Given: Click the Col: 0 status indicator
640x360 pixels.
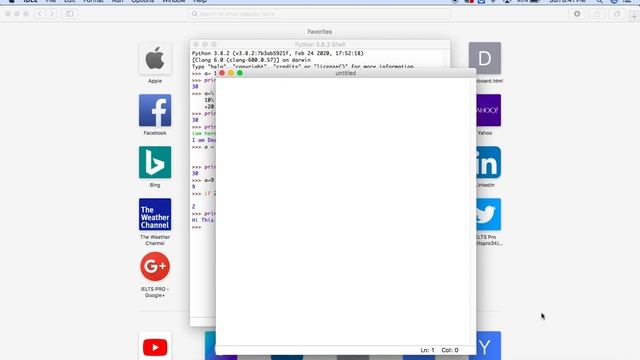Looking at the screenshot, I should (x=450, y=350).
